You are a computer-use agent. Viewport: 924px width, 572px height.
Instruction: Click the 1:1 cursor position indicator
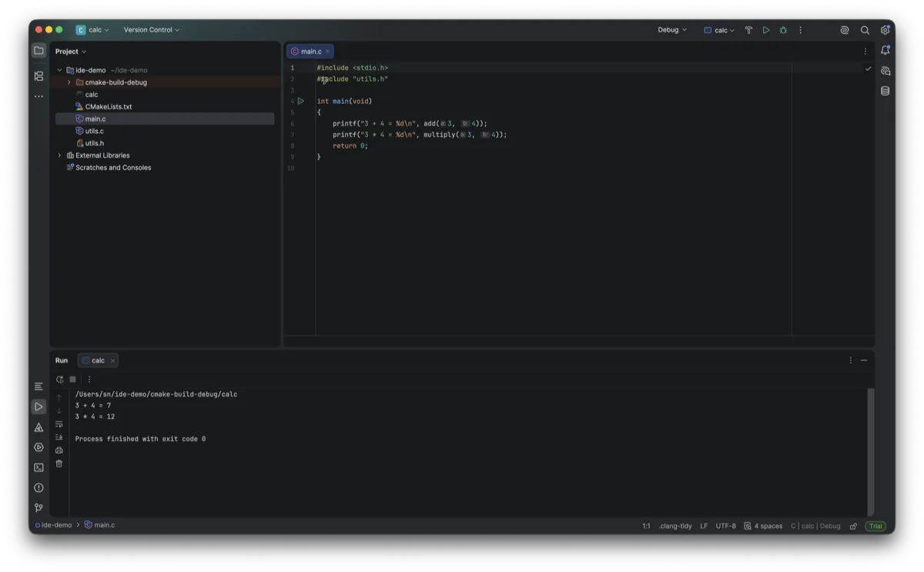646,527
